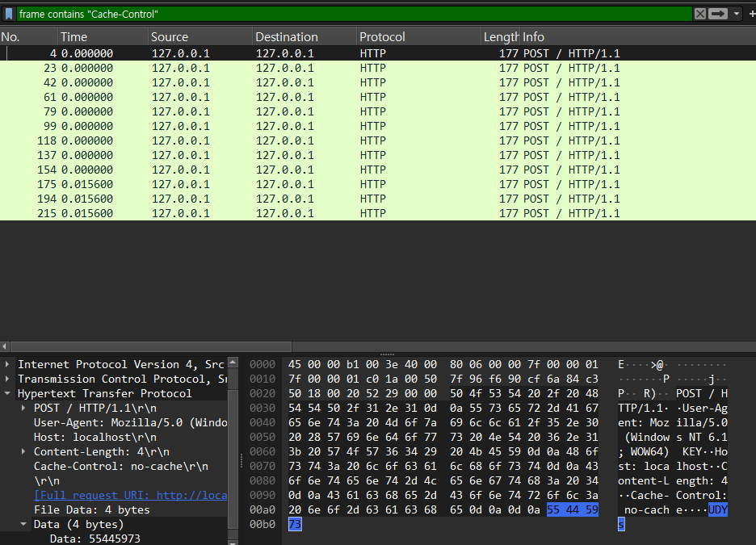This screenshot has width=756, height=545.
Task: Select packet number 118
Action: [378, 140]
